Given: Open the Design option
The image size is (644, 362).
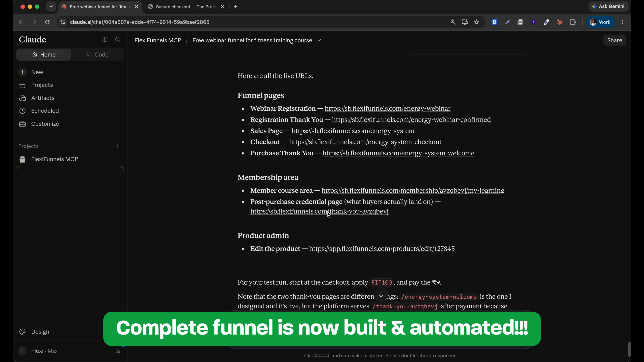Looking at the screenshot, I should coord(40,331).
